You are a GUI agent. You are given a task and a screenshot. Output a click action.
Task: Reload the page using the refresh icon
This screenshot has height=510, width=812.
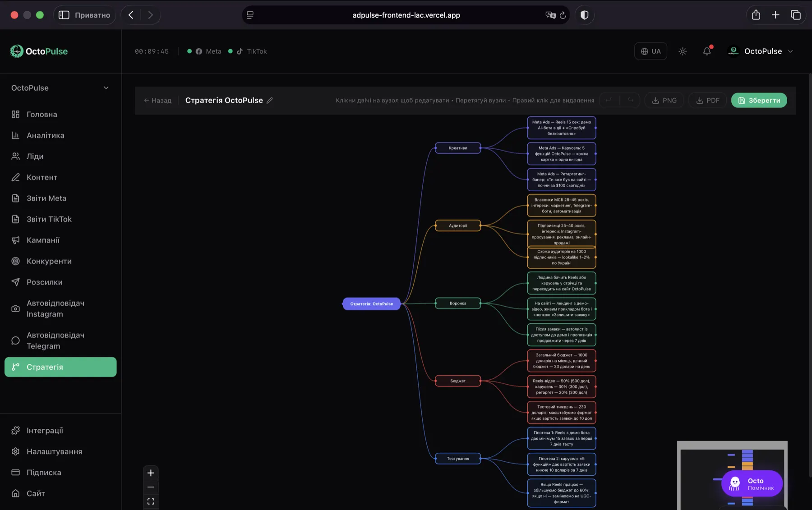[x=563, y=15]
